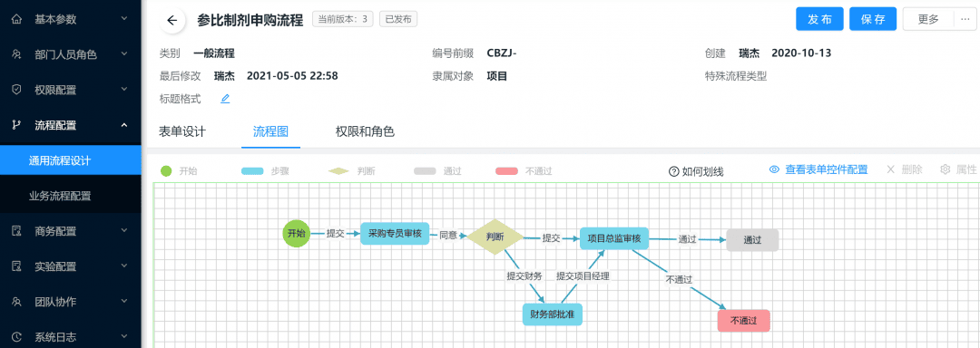
Task: Click the question mark help icon
Action: [x=673, y=171]
